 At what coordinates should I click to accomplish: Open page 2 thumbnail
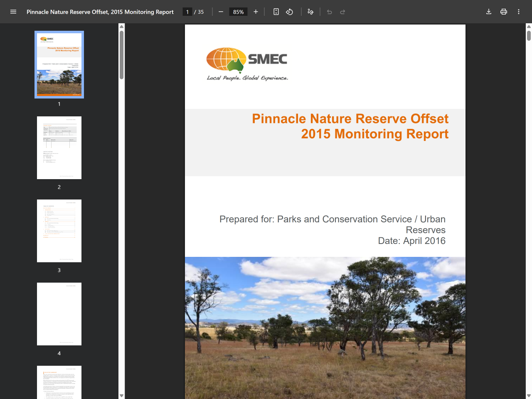(59, 148)
